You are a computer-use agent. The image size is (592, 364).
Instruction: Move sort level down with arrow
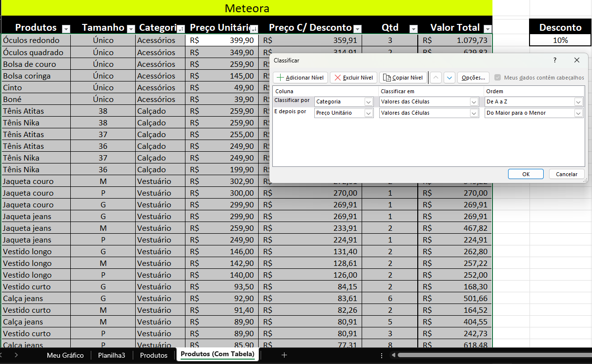[x=449, y=78]
